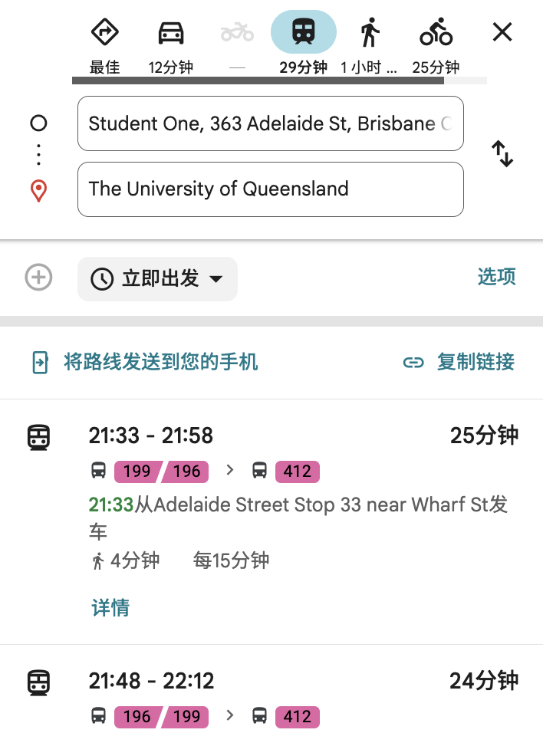
Task: Expand 详情 for the 21:33 route
Action: 110,608
